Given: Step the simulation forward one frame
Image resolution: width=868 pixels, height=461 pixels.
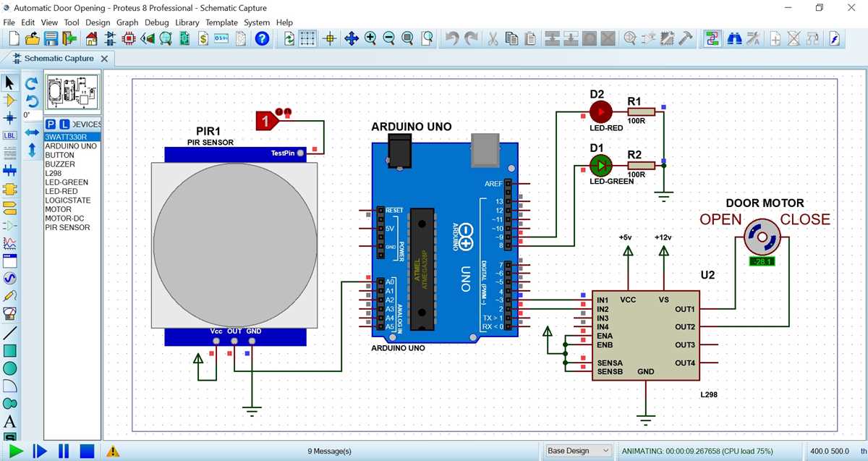Looking at the screenshot, I should tap(40, 451).
